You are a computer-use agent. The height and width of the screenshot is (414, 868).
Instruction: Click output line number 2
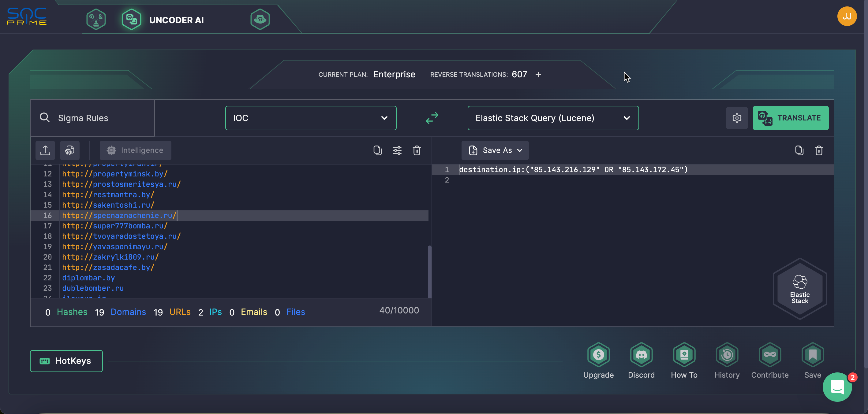tap(447, 180)
